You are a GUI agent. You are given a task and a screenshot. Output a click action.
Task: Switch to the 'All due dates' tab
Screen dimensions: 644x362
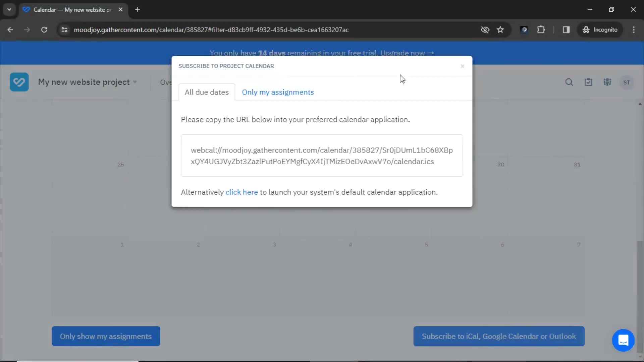pyautogui.click(x=207, y=92)
